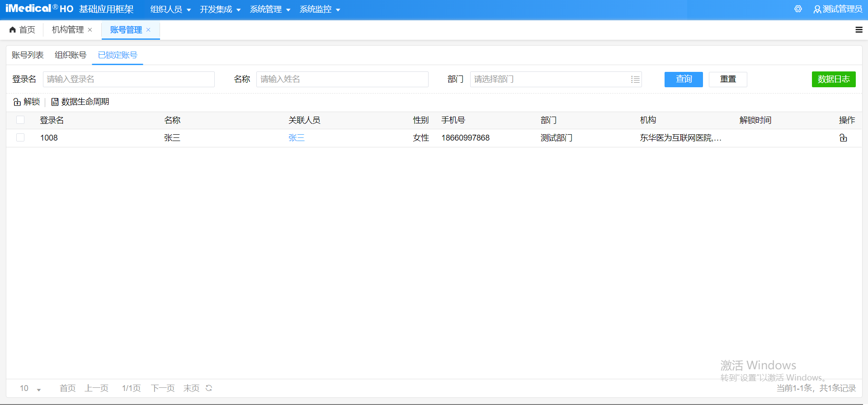868x405 pixels.
Task: Unlock account 1008 via row lock icon
Action: point(843,138)
